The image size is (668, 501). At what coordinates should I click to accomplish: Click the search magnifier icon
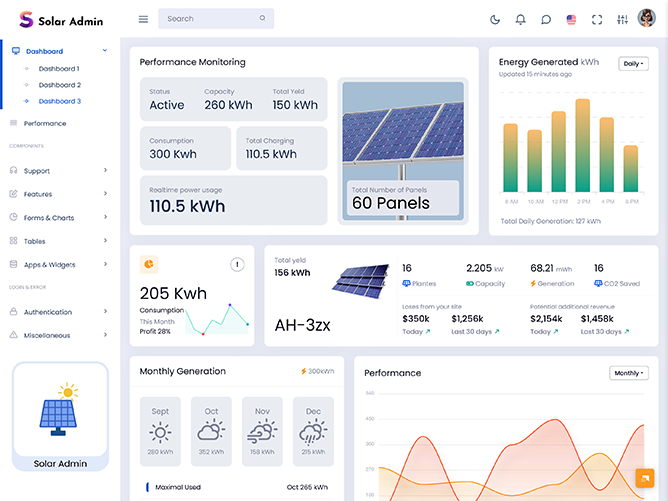(263, 19)
